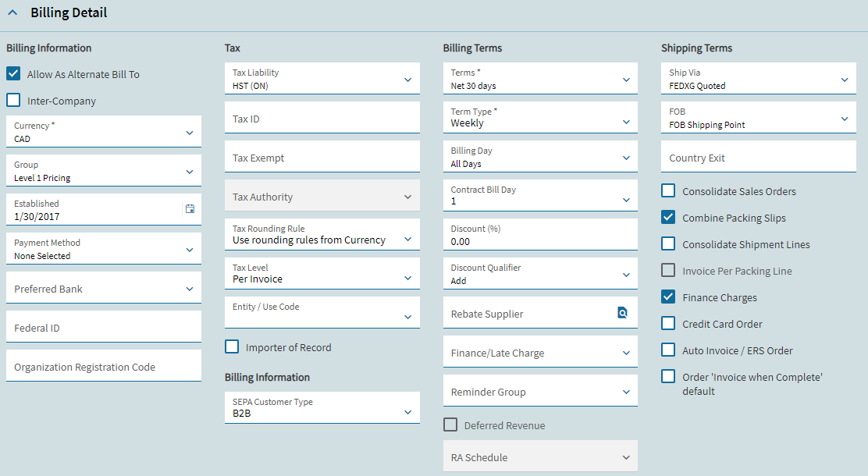
Task: Open the Ship Via dropdown
Action: tap(845, 79)
